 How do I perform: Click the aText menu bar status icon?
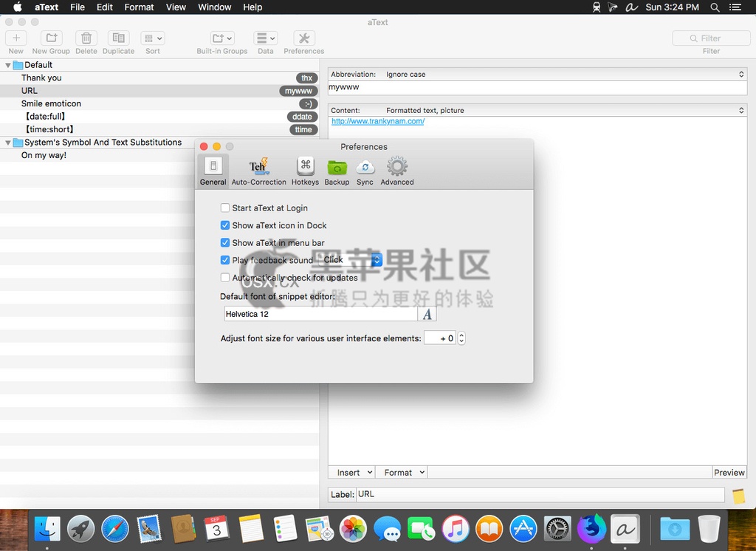point(632,7)
